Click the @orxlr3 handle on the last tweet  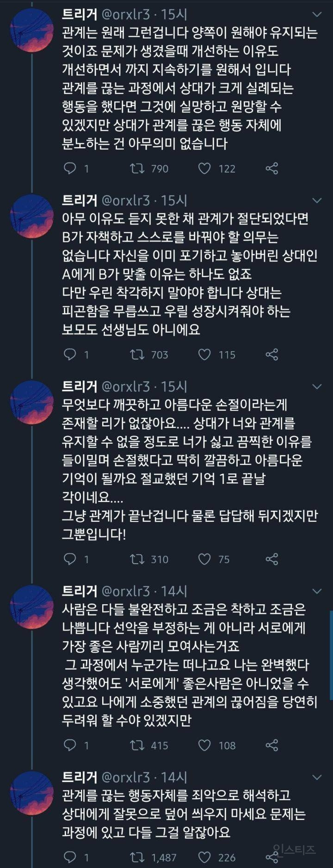click(x=125, y=777)
